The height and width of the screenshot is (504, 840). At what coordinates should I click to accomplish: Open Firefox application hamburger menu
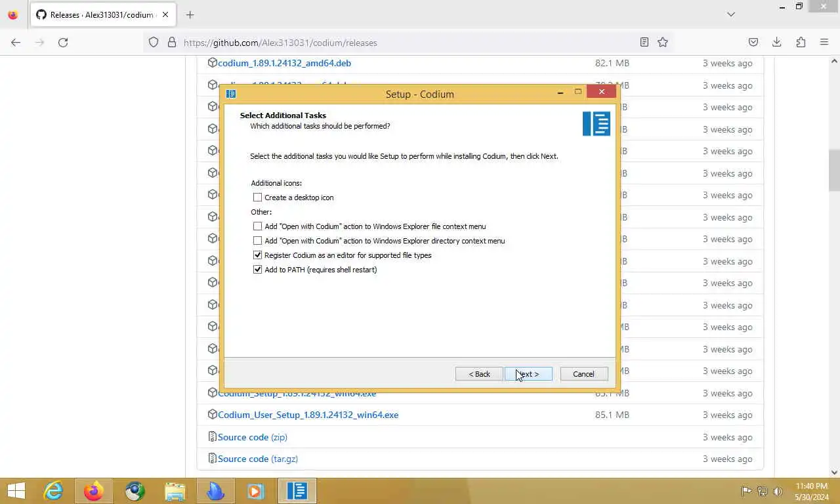pyautogui.click(x=824, y=43)
